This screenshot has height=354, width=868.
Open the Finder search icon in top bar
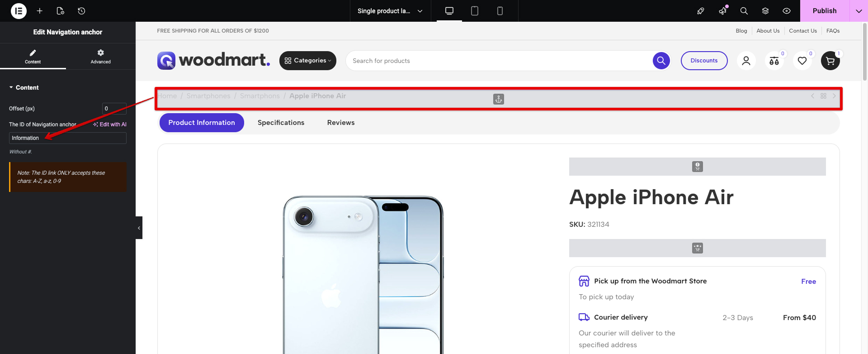[x=744, y=11]
